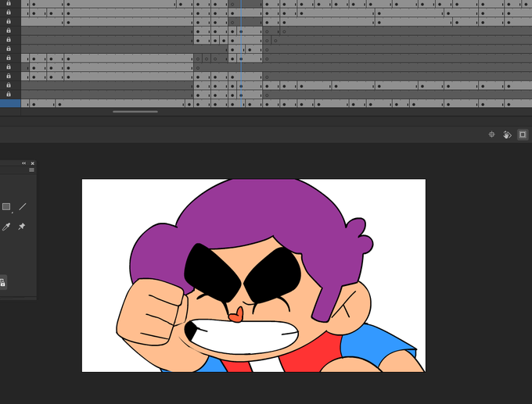This screenshot has height=404, width=532.
Task: Select the pushpin Asset Warp tool
Action: click(22, 226)
